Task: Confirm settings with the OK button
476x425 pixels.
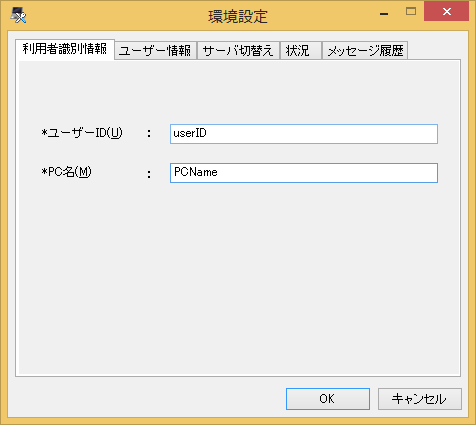Action: click(x=328, y=399)
